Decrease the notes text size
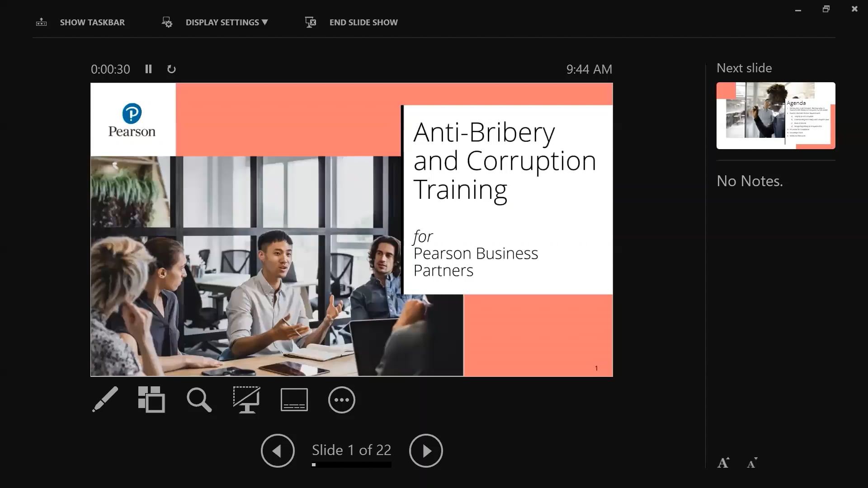This screenshot has height=488, width=868. coord(752,463)
